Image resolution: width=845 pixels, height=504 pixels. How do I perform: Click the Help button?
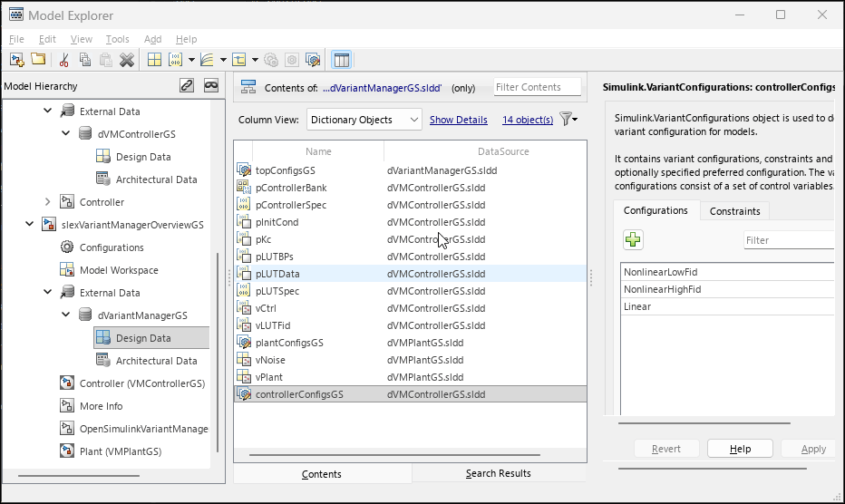[x=740, y=449]
